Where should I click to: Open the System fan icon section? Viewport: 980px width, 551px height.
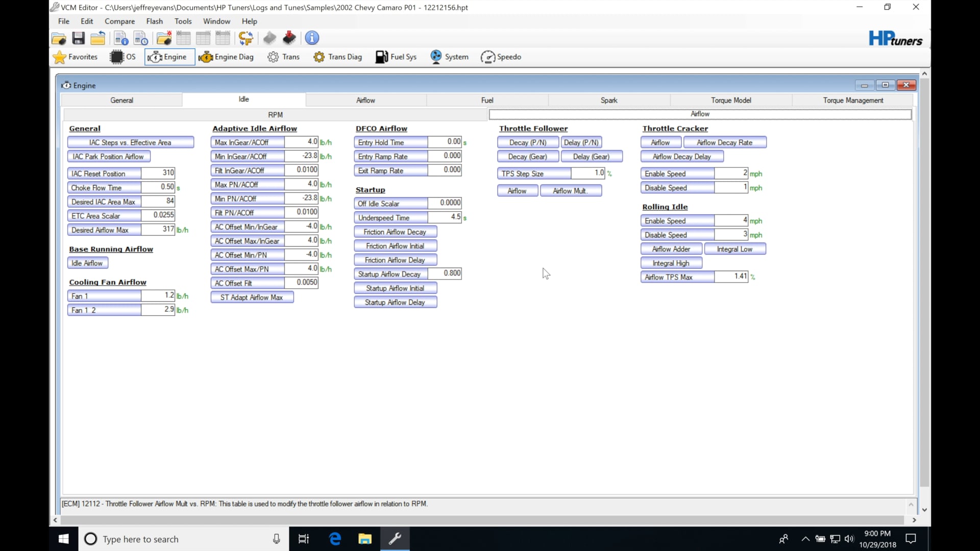click(x=449, y=57)
